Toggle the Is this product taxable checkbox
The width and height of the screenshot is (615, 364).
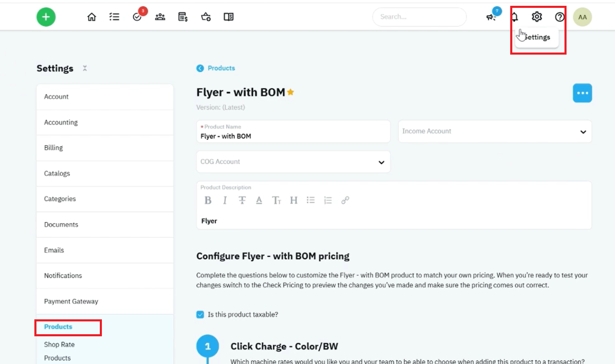pyautogui.click(x=200, y=314)
